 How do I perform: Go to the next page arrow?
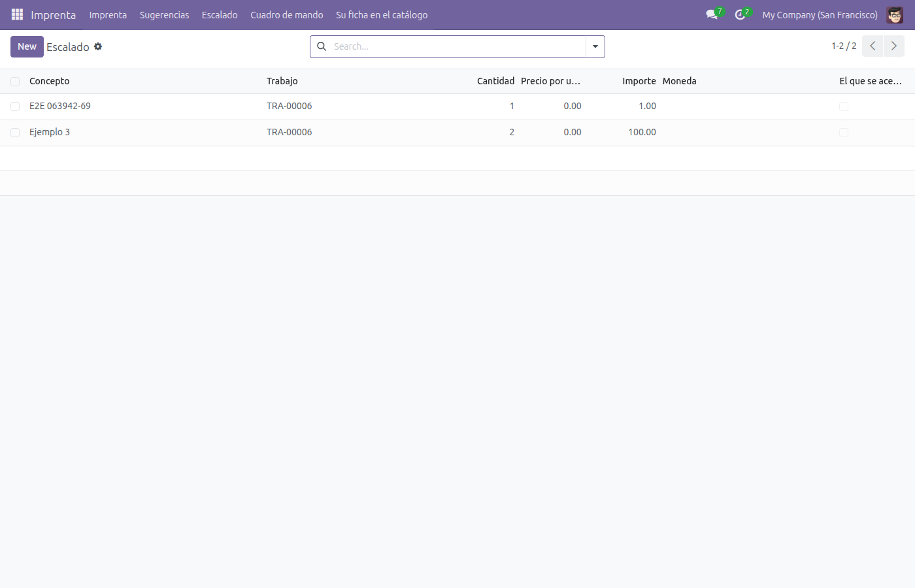point(894,46)
